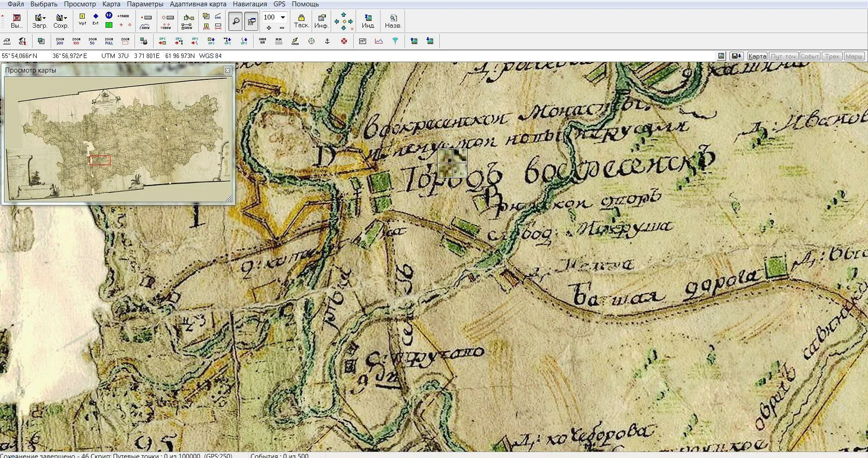Open the Загр. load dropdown
868x458 pixels.
click(40, 21)
